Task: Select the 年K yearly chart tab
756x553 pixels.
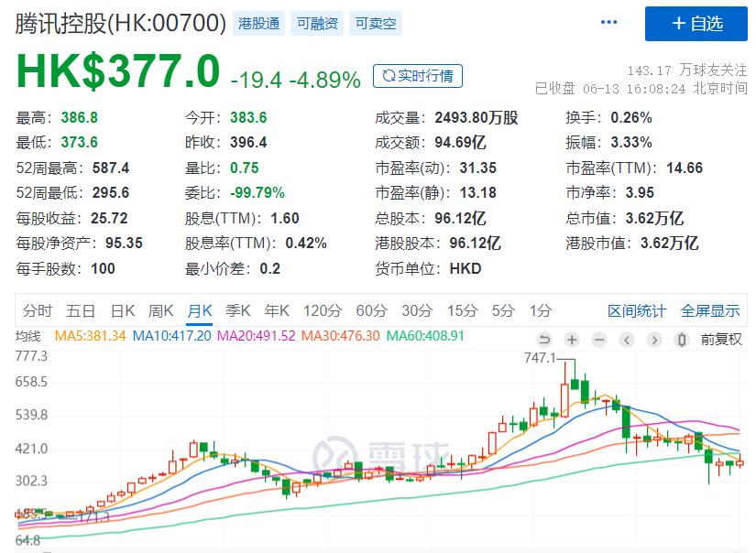Action: [x=277, y=310]
